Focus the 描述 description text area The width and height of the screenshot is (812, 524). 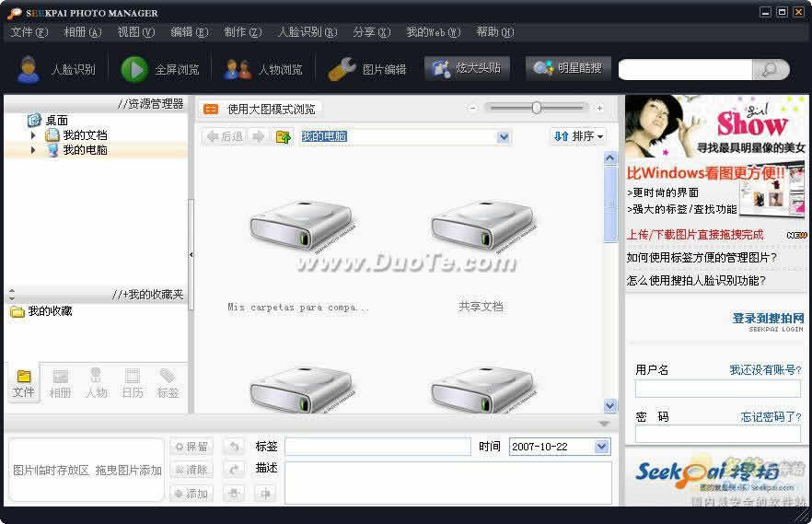pos(448,483)
